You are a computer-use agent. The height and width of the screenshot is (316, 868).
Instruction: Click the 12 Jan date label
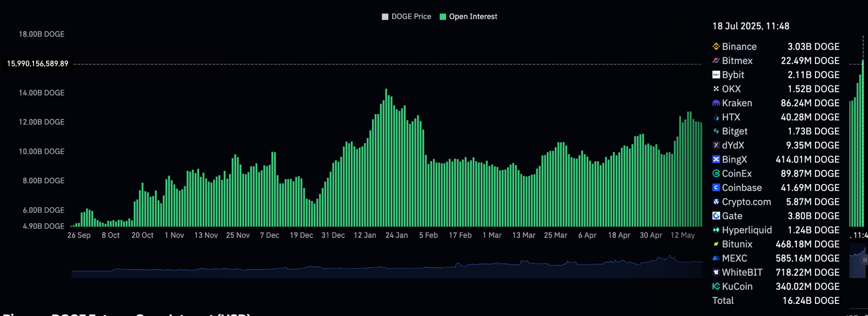365,235
